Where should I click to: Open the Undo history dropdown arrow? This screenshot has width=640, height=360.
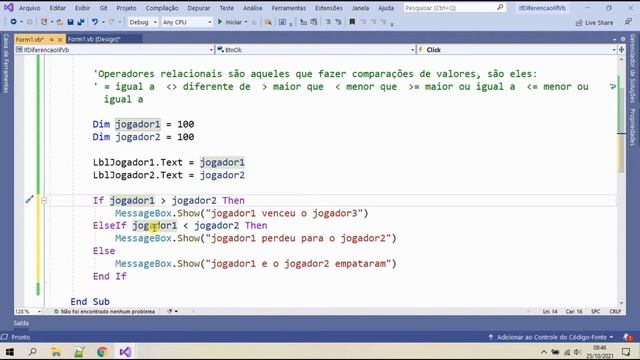[103, 22]
